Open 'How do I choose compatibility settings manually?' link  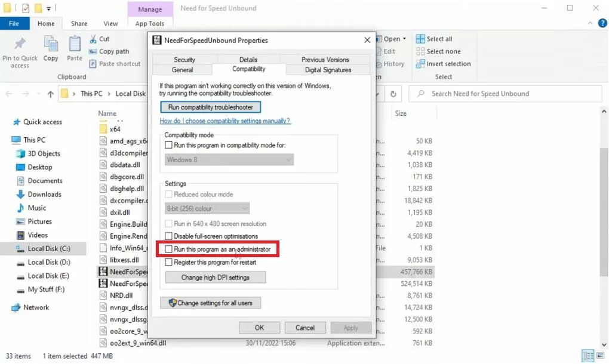pyautogui.click(x=225, y=121)
